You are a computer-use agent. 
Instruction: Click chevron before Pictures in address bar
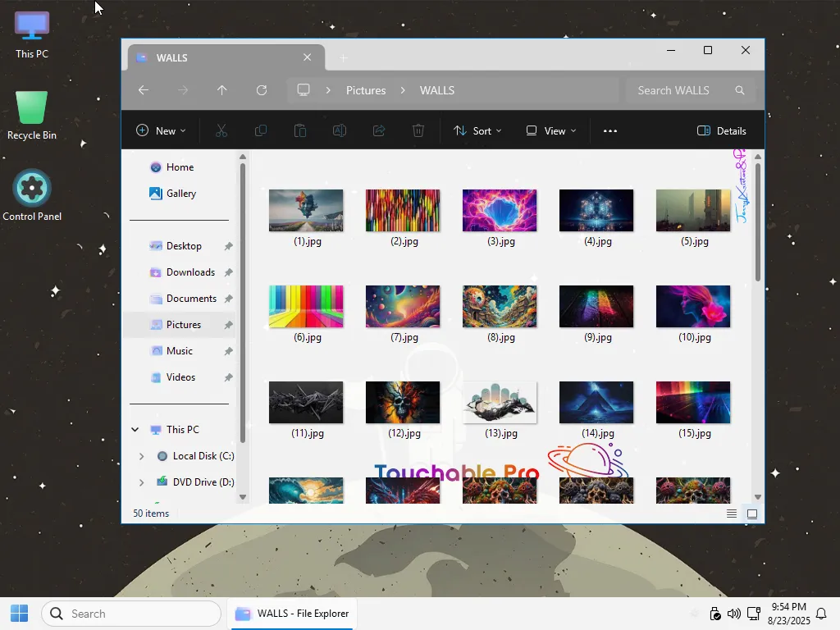[x=328, y=90]
